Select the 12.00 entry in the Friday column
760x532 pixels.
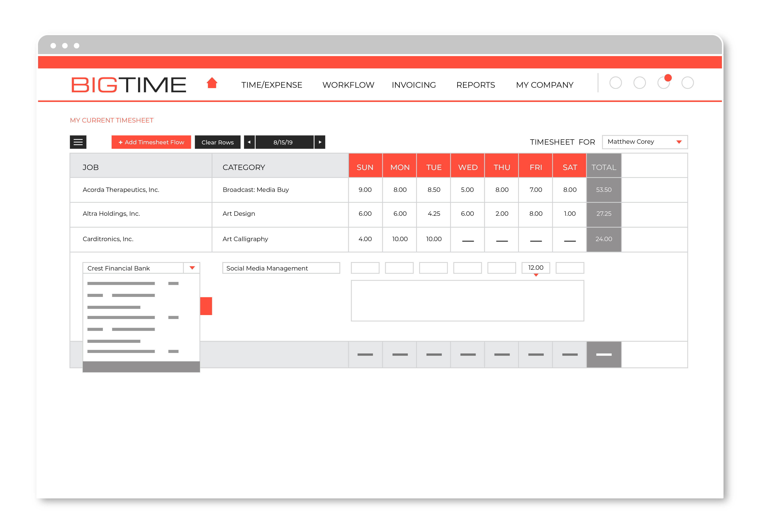click(x=536, y=268)
